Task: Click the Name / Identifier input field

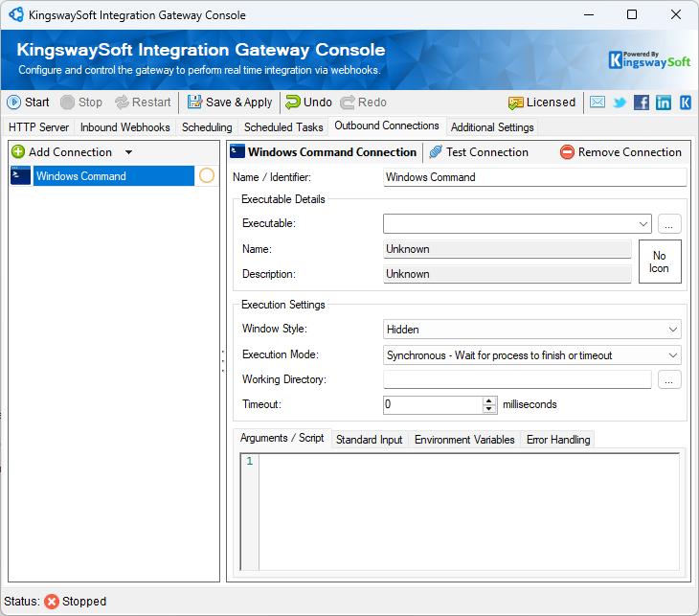Action: (534, 177)
